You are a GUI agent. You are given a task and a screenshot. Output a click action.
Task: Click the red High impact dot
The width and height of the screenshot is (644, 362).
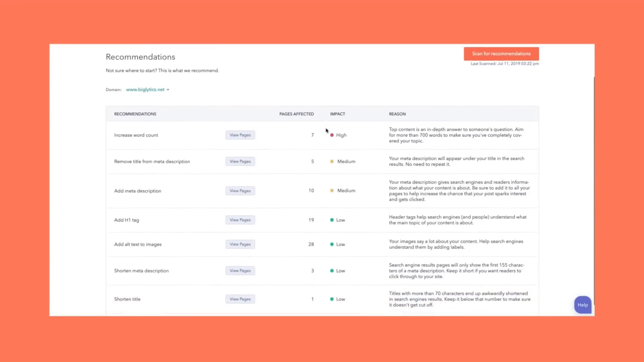tap(332, 135)
